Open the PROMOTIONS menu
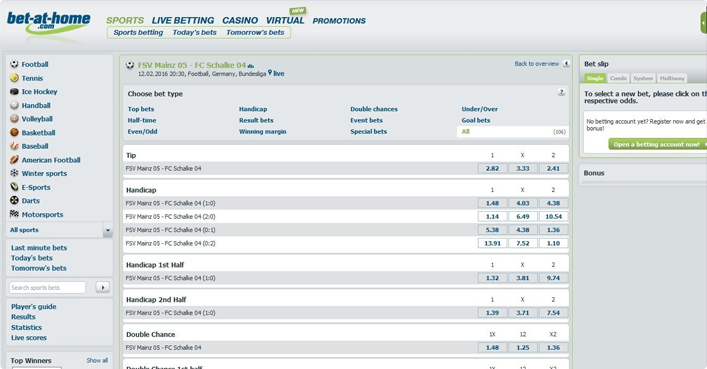Viewport: 707px width, 369px height. (339, 21)
